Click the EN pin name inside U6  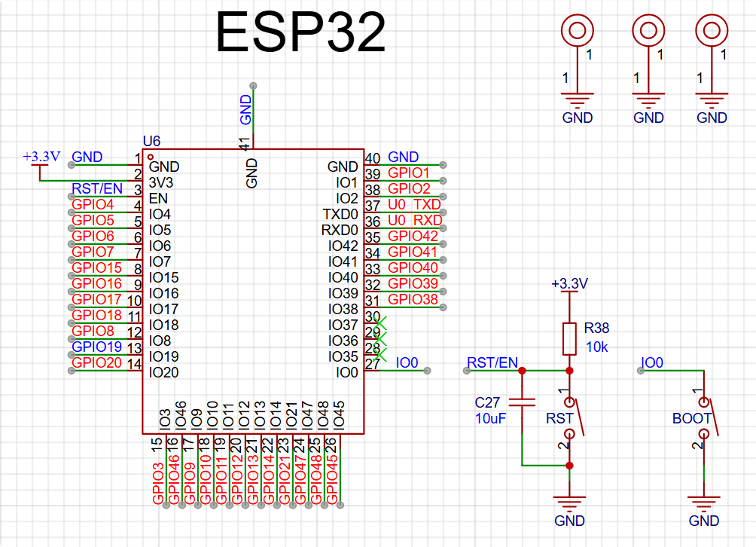pos(158,198)
